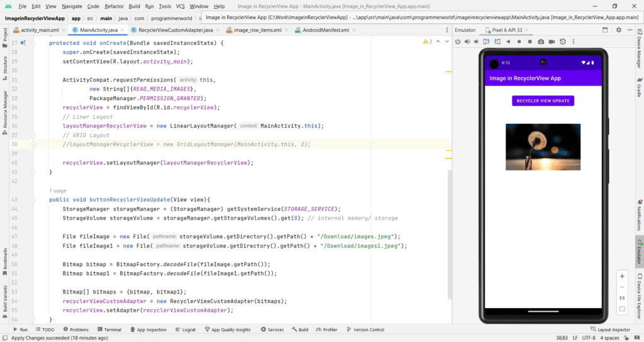Viewport: 644px width, 342px height.
Task: Toggle the read-only lock icon in the status bar
Action: pyautogui.click(x=626, y=338)
